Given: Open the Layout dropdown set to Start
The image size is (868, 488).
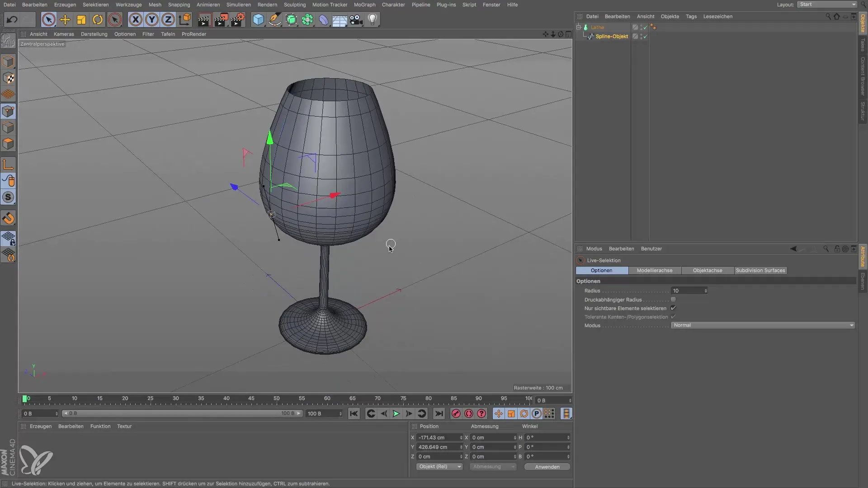Looking at the screenshot, I should click(x=827, y=5).
